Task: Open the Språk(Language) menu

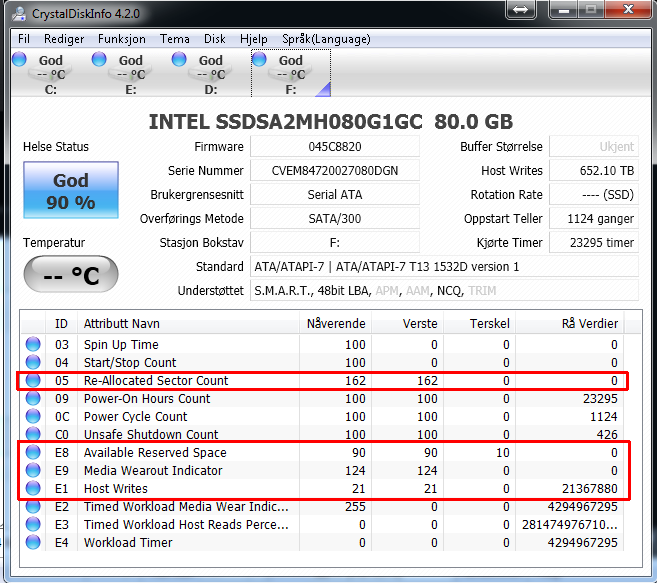Action: 326,39
